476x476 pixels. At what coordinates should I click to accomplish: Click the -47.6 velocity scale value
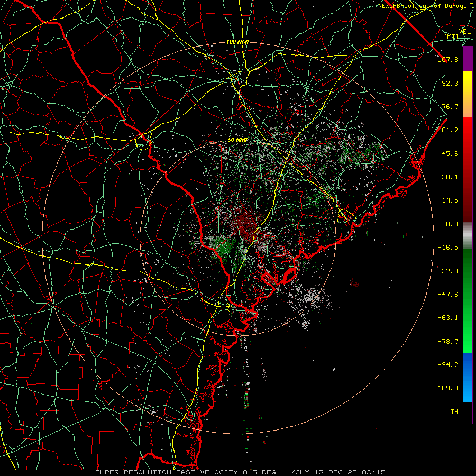(448, 295)
